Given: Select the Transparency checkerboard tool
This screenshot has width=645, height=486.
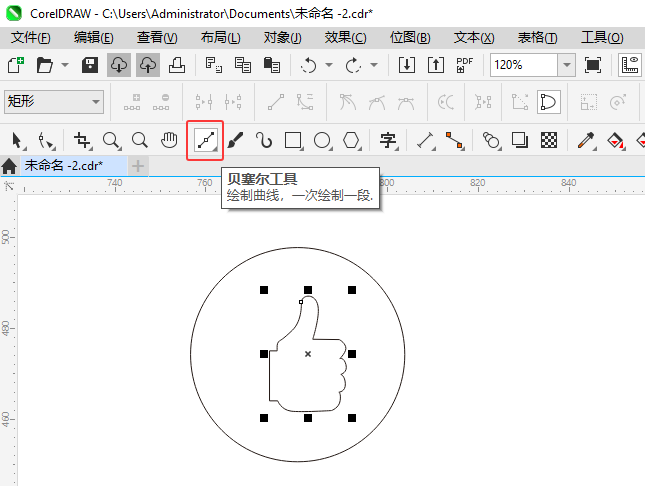Looking at the screenshot, I should point(549,140).
